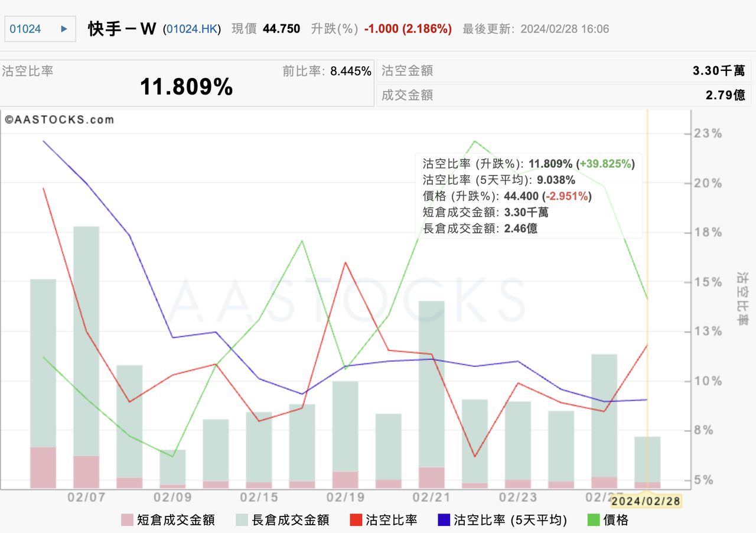Click the 長倉成交金額 legend label

(x=291, y=520)
